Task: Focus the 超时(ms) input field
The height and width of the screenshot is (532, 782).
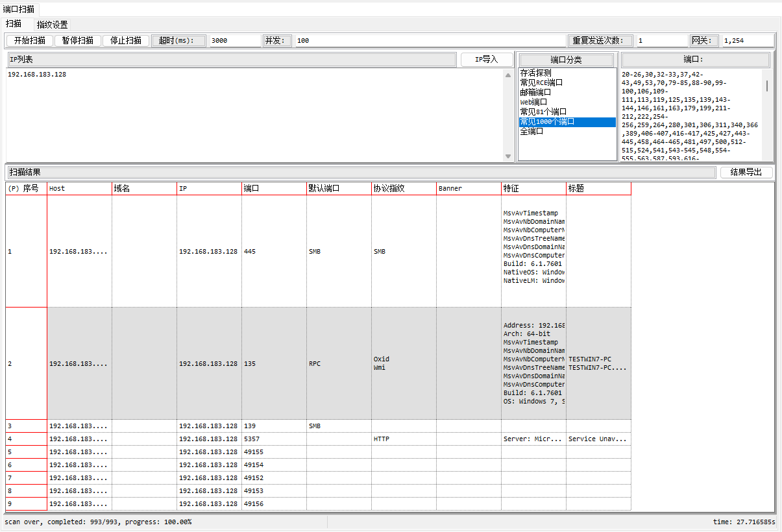Action: point(234,40)
